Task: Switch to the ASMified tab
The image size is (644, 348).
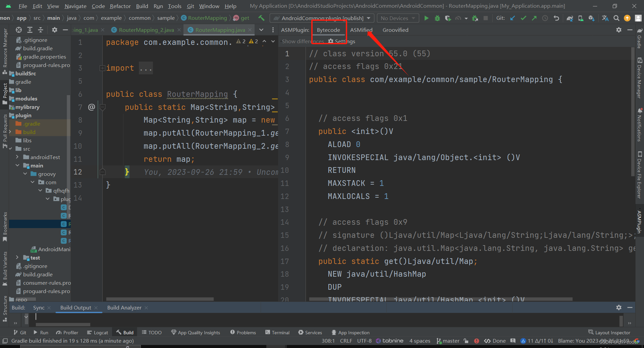Action: click(361, 30)
